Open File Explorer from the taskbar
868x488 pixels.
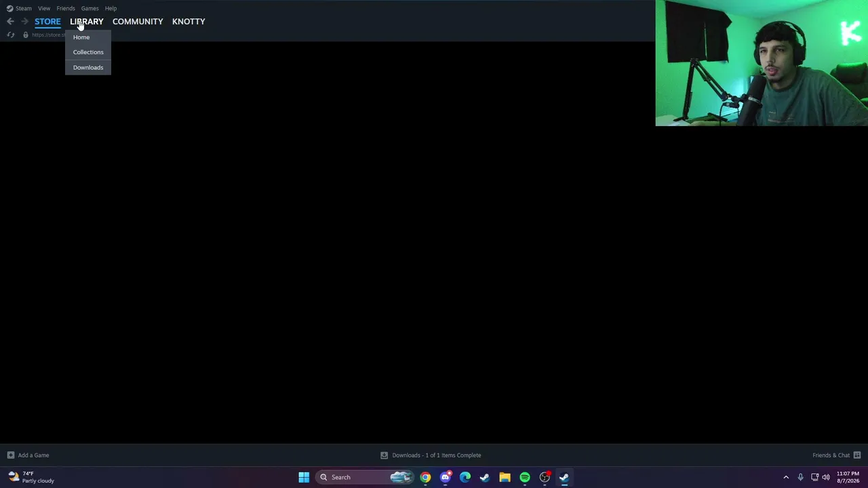(x=505, y=477)
